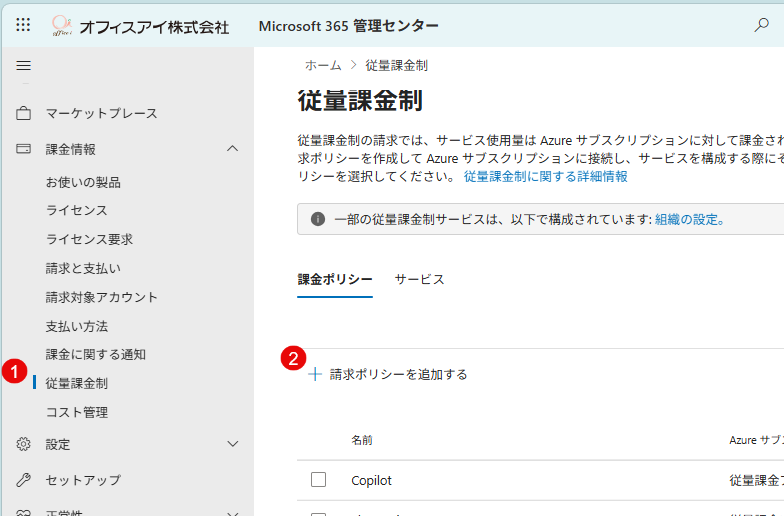784x516 pixels.
Task: Click the 設定 gear icon
Action: coord(24,444)
